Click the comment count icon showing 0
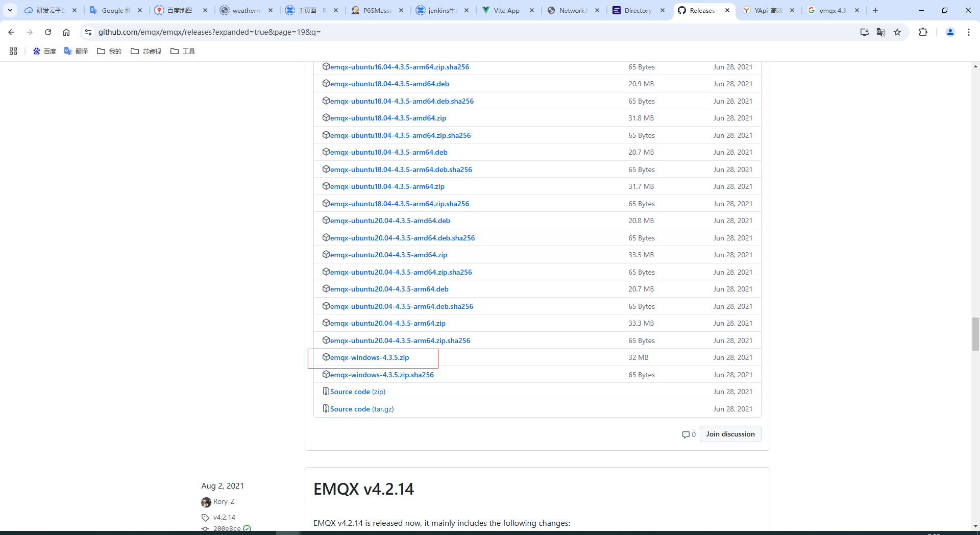 click(x=689, y=434)
